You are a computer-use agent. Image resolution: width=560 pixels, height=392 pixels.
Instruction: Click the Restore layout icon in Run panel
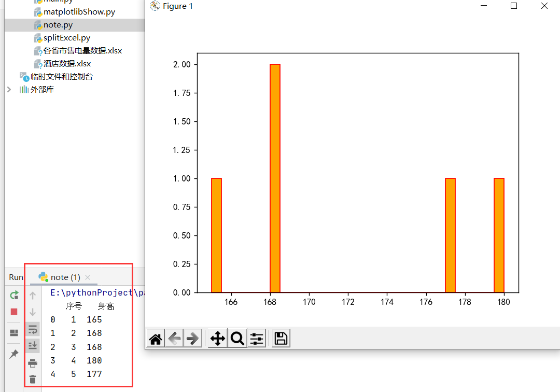14,333
